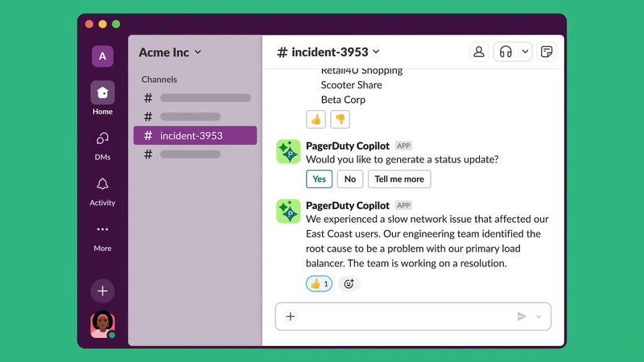Viewport: 644px width, 362px height.
Task: Expand the Acme Inc workspace menu
Action: click(170, 52)
